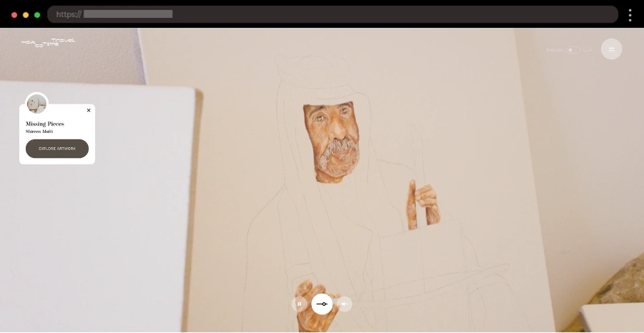This screenshot has width=644, height=333.
Task: Toggle the English/Arabic language switch
Action: click(573, 50)
